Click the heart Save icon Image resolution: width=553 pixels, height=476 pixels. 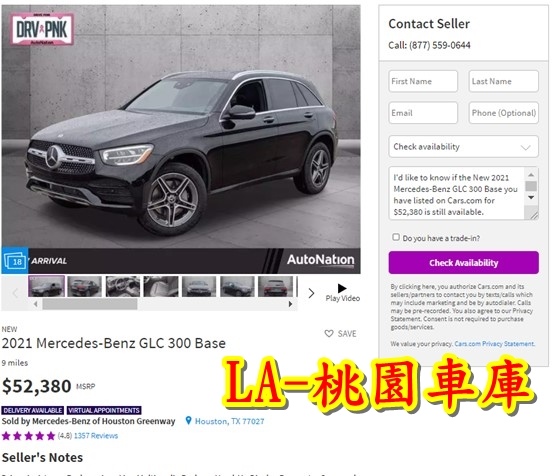click(x=329, y=334)
